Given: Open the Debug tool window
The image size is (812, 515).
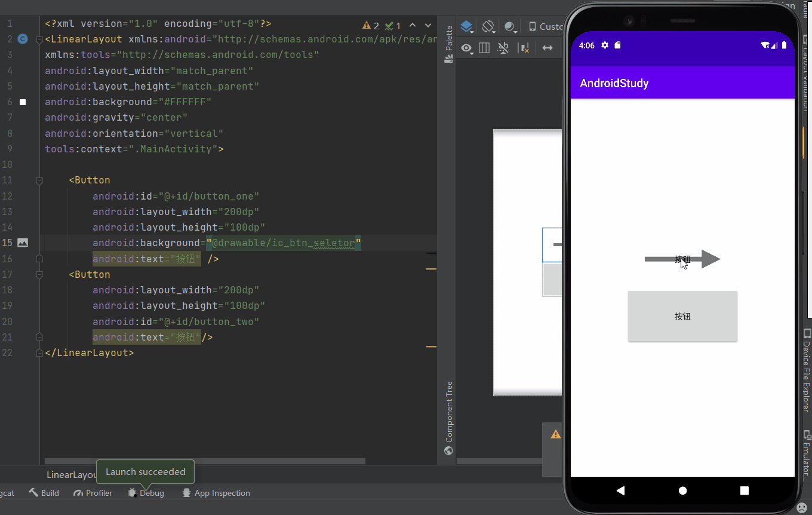Looking at the screenshot, I should coord(146,493).
